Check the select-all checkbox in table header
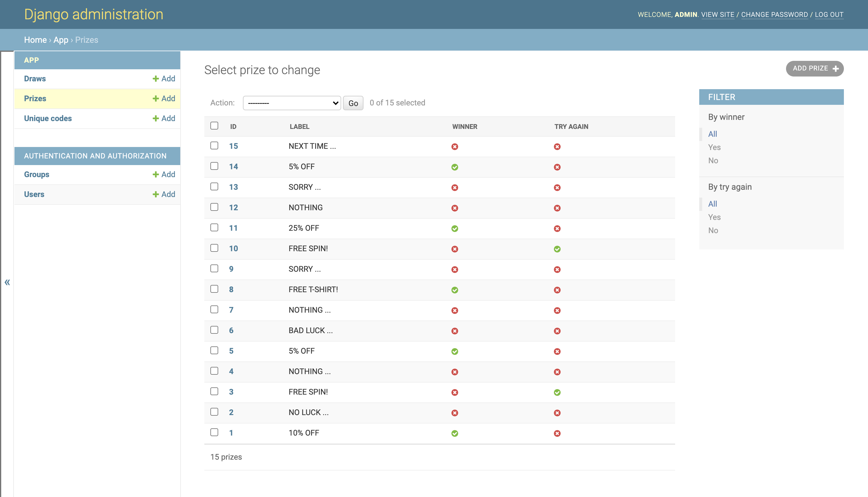868x497 pixels. [214, 126]
